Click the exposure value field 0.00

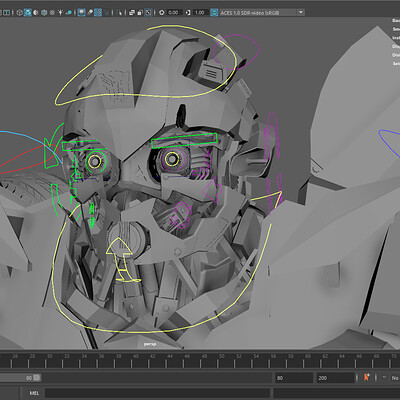tap(174, 13)
